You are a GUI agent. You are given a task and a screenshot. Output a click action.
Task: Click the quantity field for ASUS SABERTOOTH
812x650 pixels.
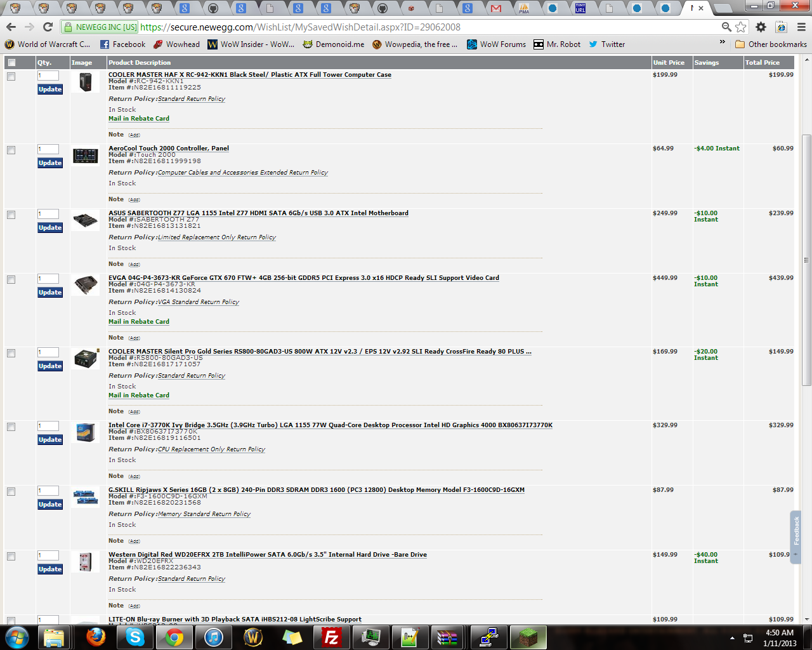tap(48, 214)
